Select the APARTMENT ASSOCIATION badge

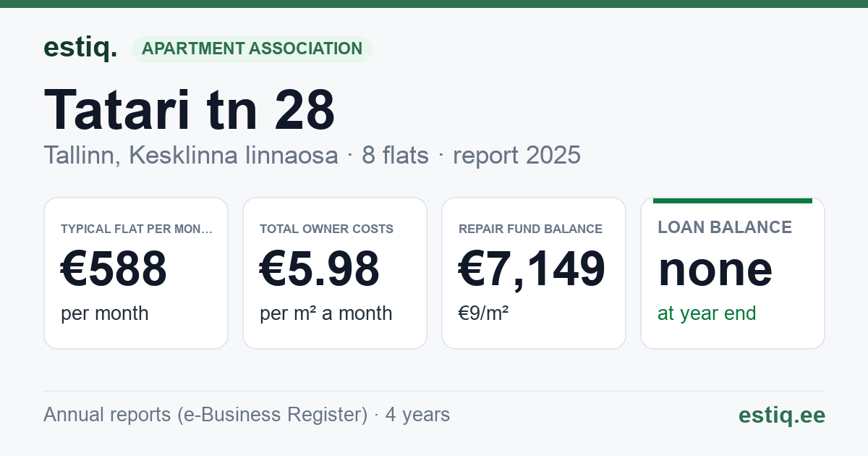click(252, 49)
